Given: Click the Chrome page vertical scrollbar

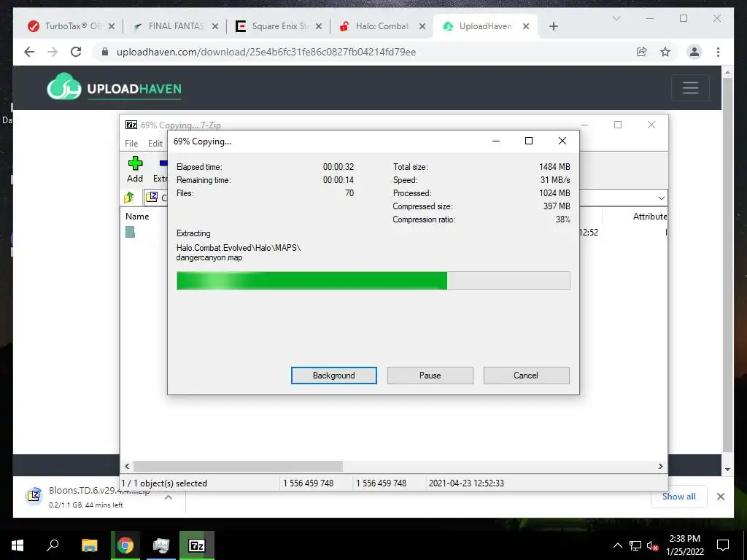Looking at the screenshot, I should 727,264.
